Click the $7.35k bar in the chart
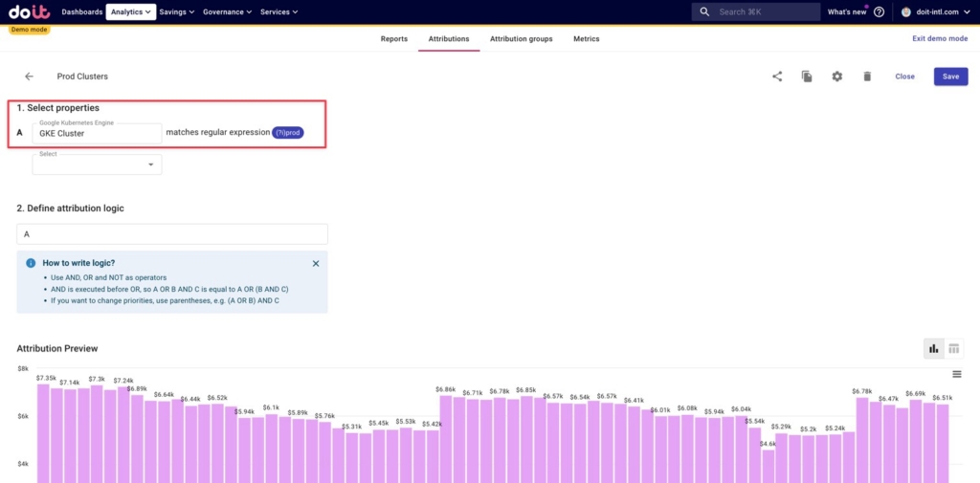This screenshot has height=483, width=980. 43,433
